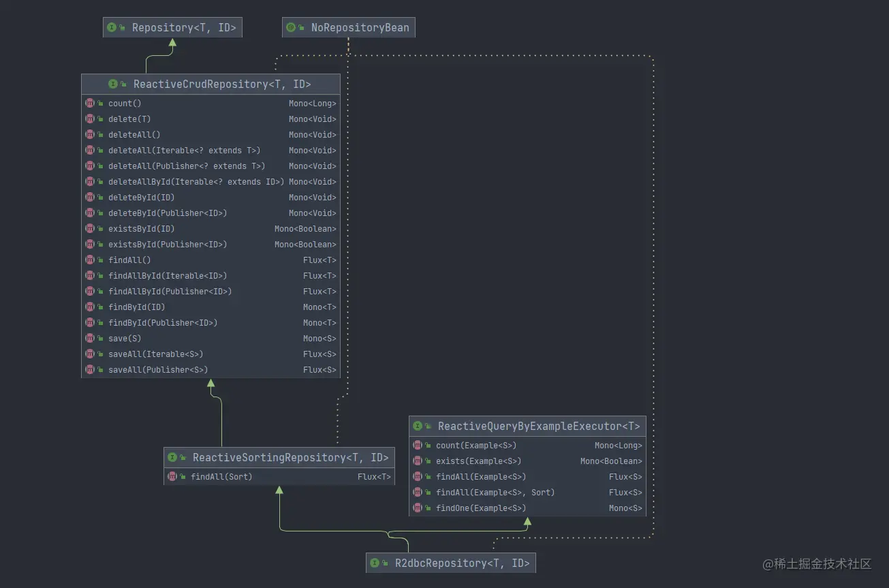The width and height of the screenshot is (889, 588).
Task: Click the method icon beside findById(ID)
Action: 90,307
